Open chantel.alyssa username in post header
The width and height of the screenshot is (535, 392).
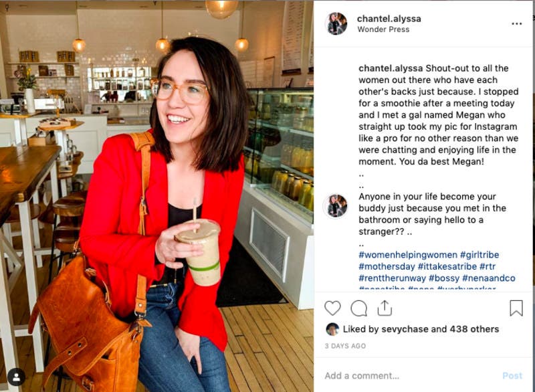pyautogui.click(x=389, y=19)
